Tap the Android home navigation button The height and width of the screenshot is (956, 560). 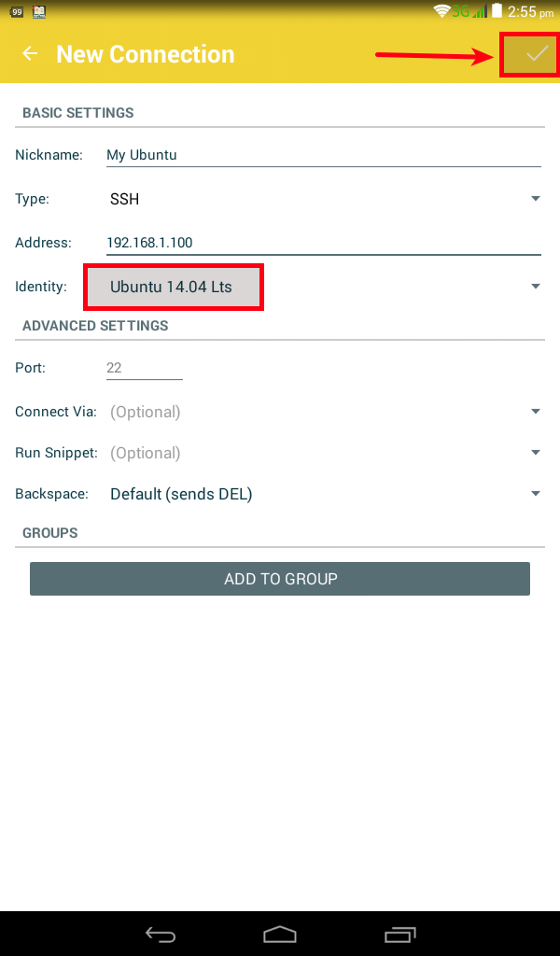tap(280, 934)
